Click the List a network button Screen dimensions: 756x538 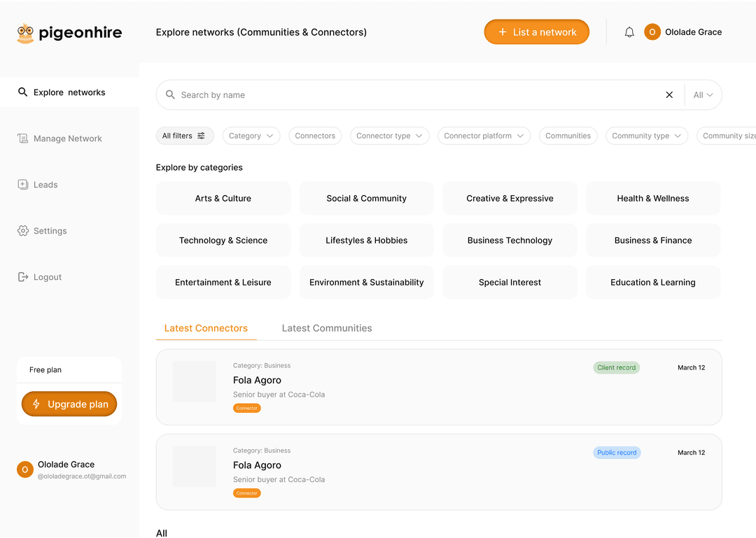(x=537, y=32)
